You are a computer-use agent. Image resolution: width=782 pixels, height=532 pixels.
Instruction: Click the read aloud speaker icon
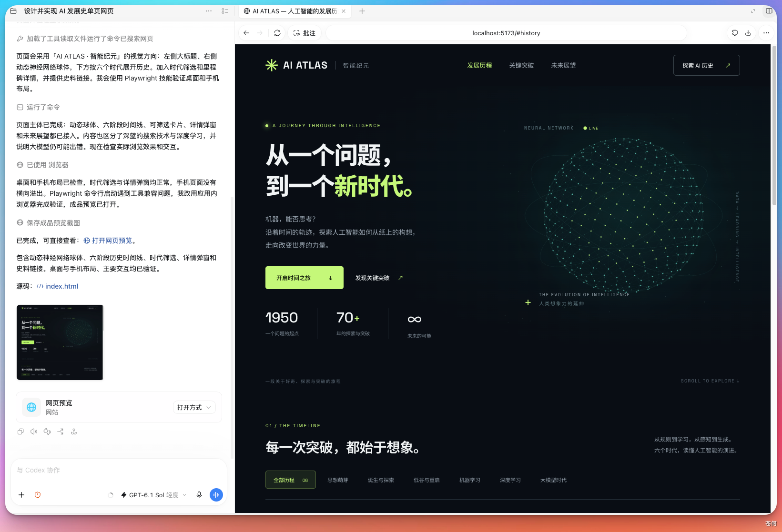tap(34, 432)
